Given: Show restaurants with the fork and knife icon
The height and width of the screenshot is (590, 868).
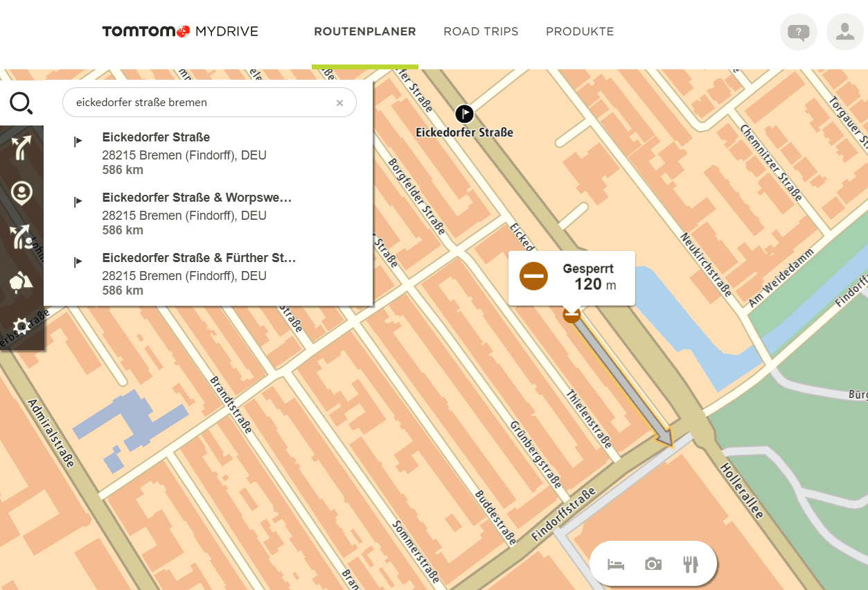Looking at the screenshot, I should 690,564.
